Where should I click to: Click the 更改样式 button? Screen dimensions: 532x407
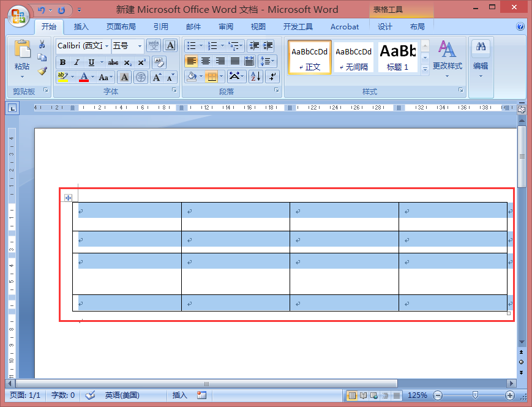point(447,59)
